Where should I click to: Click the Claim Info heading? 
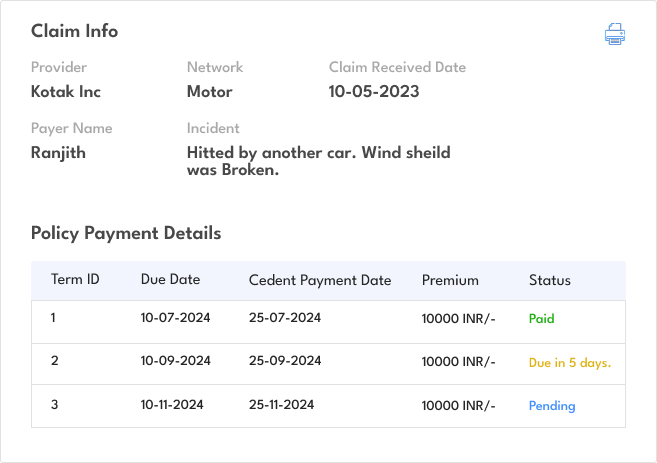pos(74,31)
